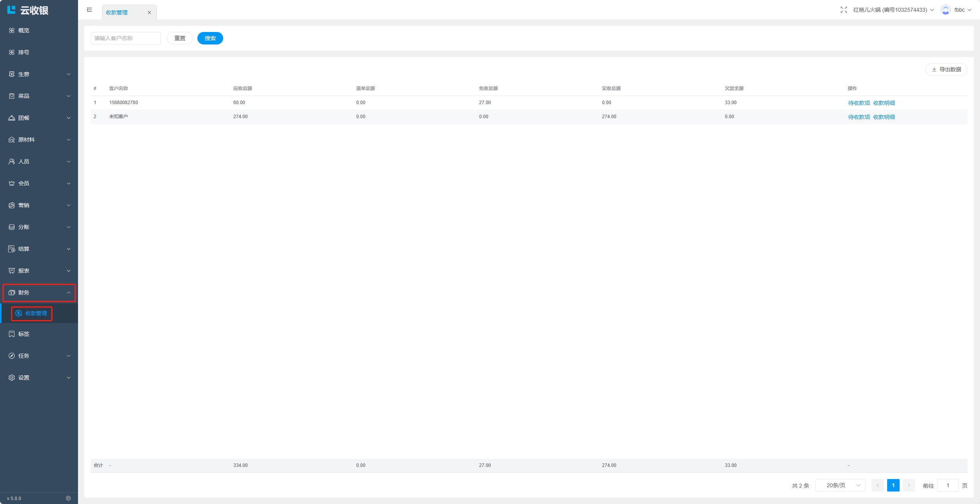Open the 20条/页 page size dropdown
Image resolution: width=980 pixels, height=504 pixels.
(x=840, y=485)
